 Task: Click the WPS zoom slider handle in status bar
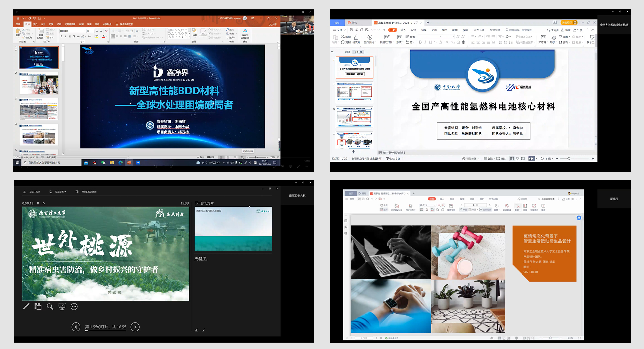(569, 159)
